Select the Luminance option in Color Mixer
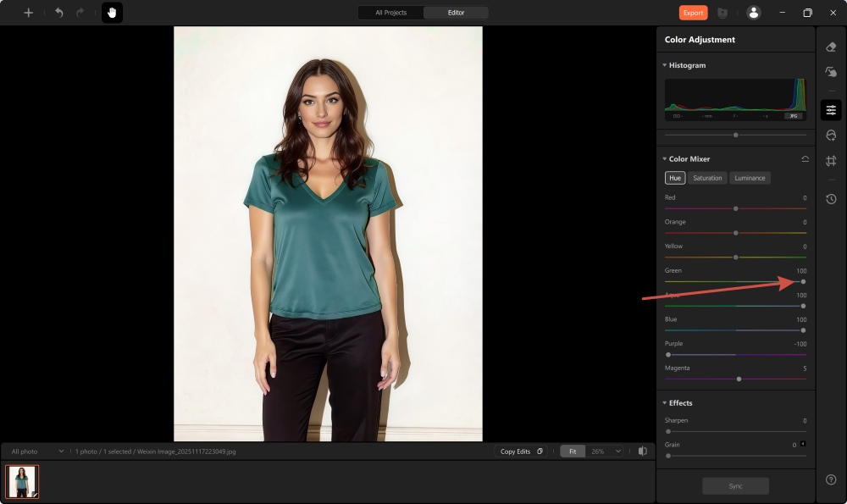The image size is (847, 504). coord(750,178)
